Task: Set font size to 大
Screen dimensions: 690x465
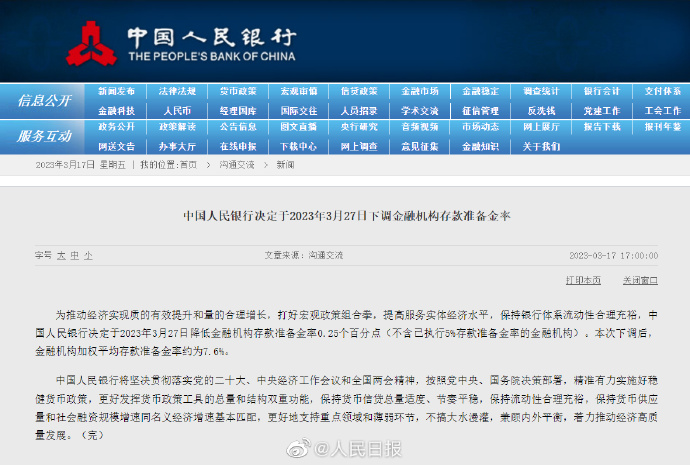Action: [61, 256]
